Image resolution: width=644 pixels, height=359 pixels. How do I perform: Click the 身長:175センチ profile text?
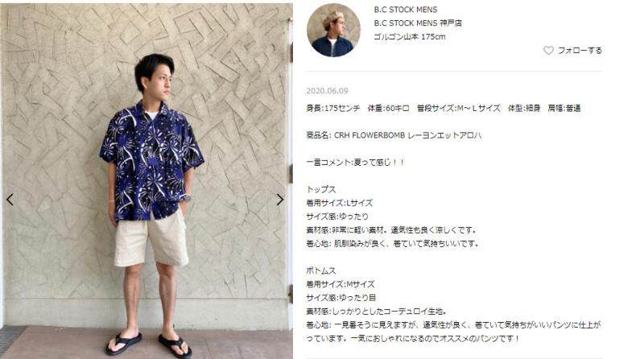[x=333, y=109]
